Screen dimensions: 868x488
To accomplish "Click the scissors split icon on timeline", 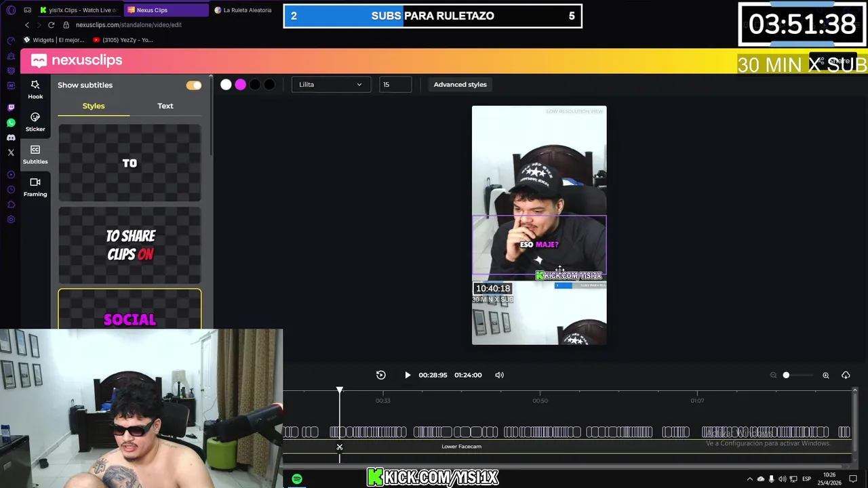I will tap(340, 447).
